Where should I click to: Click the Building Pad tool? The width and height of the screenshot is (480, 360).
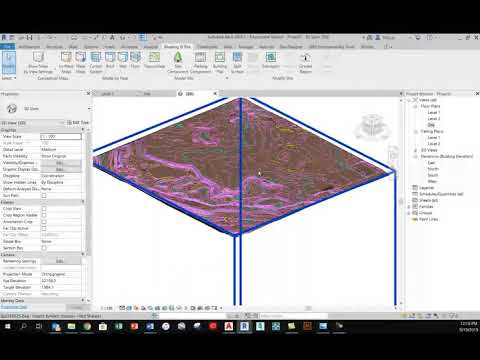pyautogui.click(x=220, y=62)
